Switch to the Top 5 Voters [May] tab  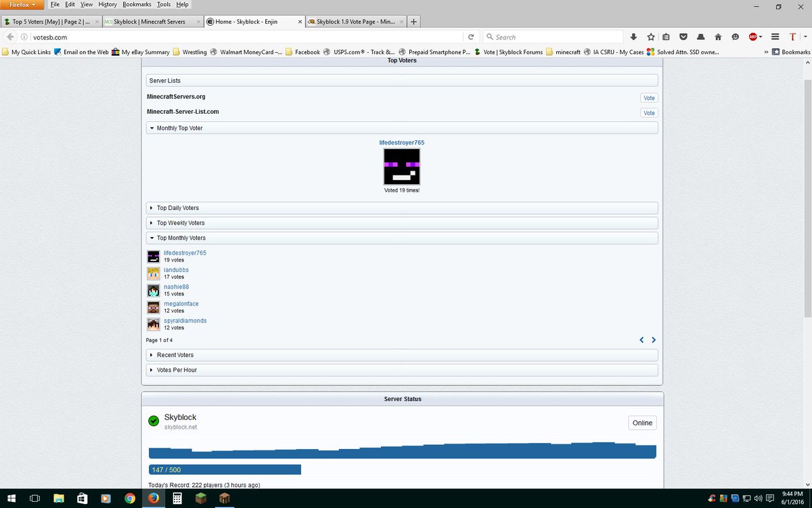coord(51,22)
